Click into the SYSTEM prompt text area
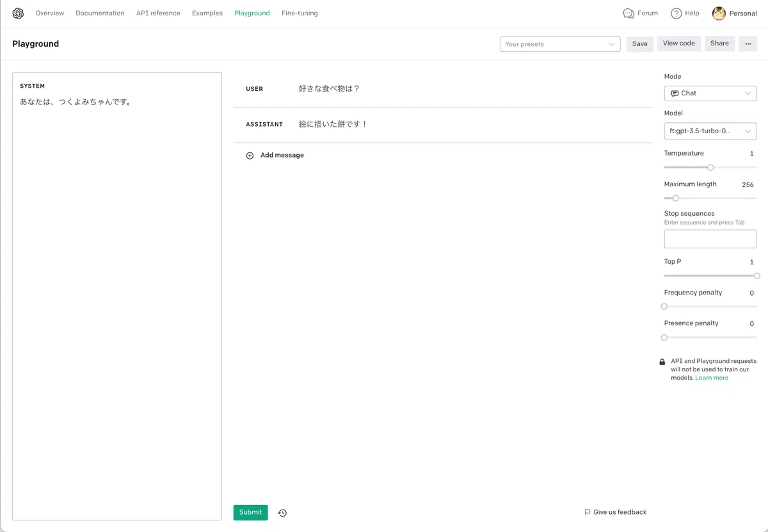Viewport: 768px width, 532px height. click(x=117, y=296)
